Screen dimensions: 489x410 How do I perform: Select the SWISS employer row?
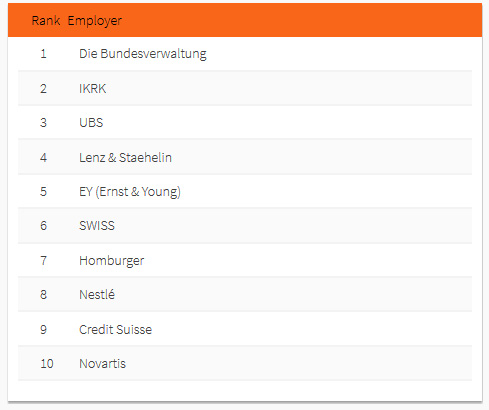(245, 226)
